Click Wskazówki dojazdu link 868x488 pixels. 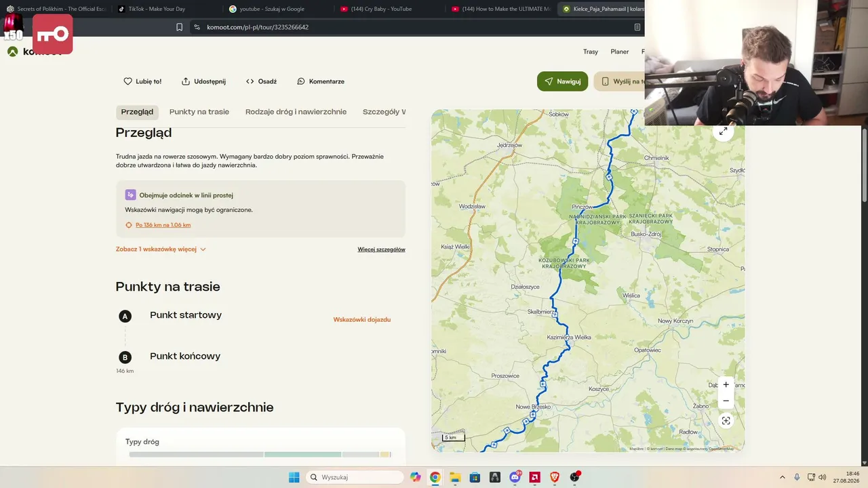(x=362, y=320)
